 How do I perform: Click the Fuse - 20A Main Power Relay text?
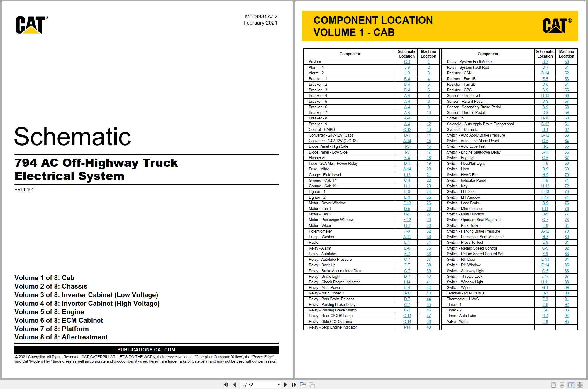tap(333, 163)
